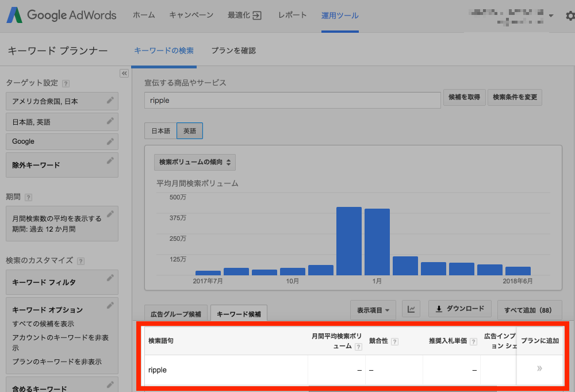
Task: Click the Google AdWords logo
Action: point(62,15)
